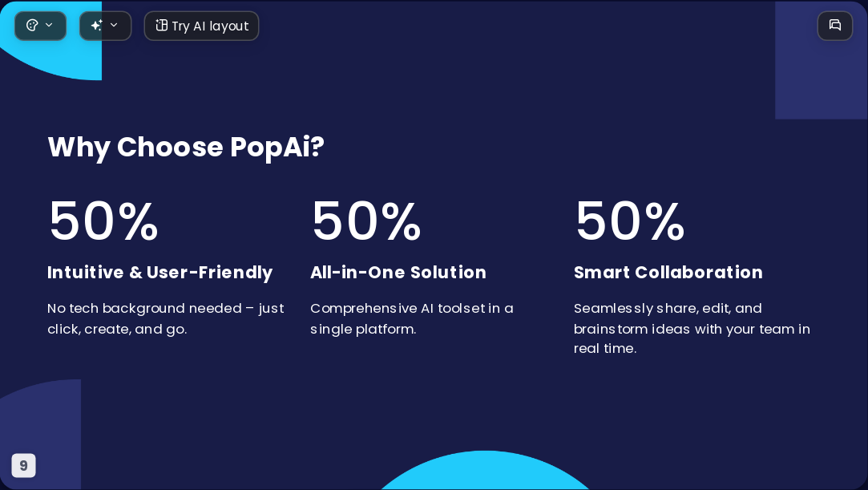This screenshot has width=868, height=490.
Task: Open the comments icon at top right
Action: (x=835, y=26)
